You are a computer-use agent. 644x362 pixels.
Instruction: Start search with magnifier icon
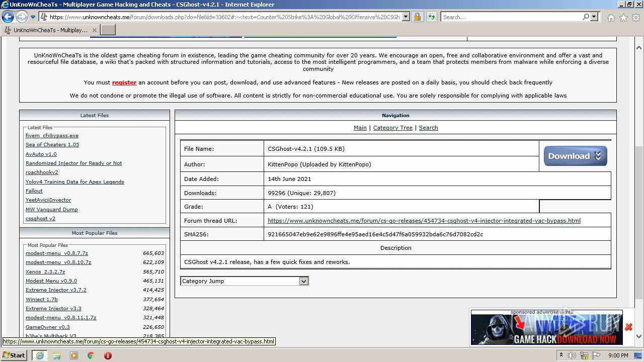coord(586,17)
